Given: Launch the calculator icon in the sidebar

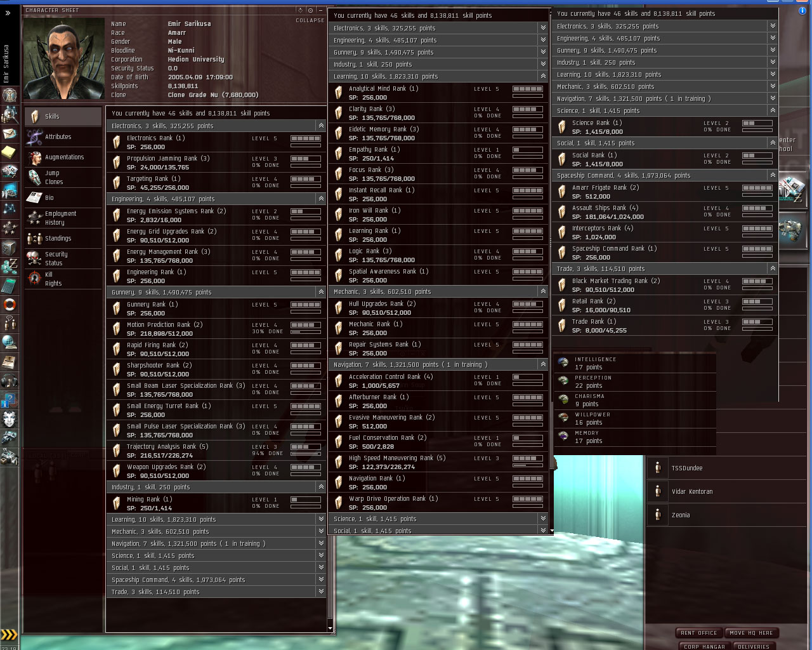Looking at the screenshot, I should (x=10, y=286).
